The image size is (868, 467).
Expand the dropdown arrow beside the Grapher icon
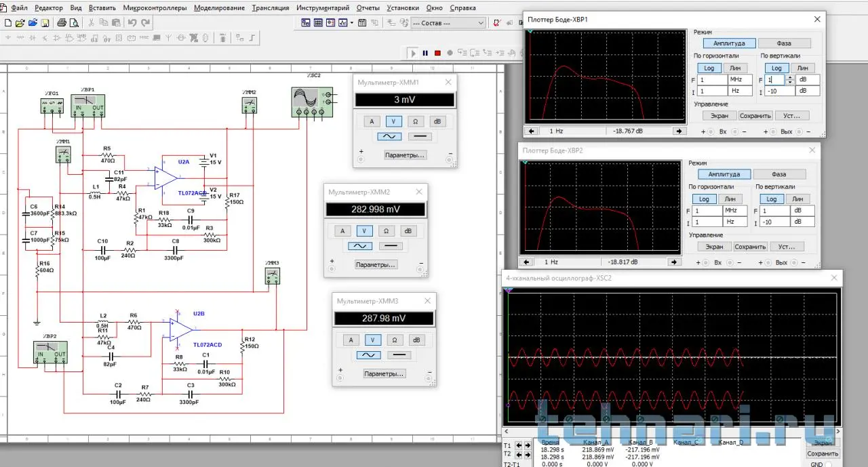(x=351, y=23)
